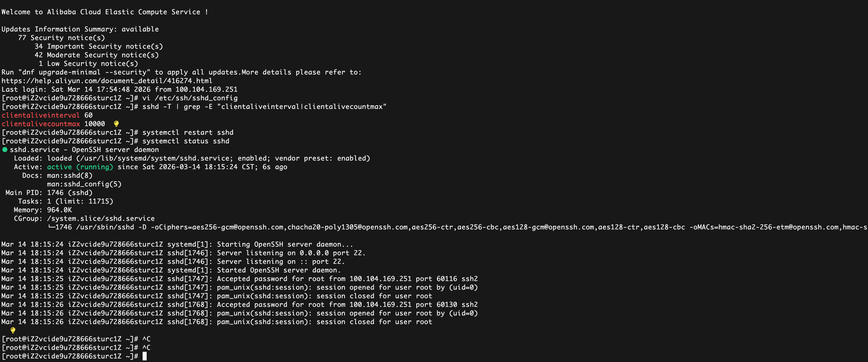
Task: Click the 'systemctl restart sshd' command line
Action: 188,132
